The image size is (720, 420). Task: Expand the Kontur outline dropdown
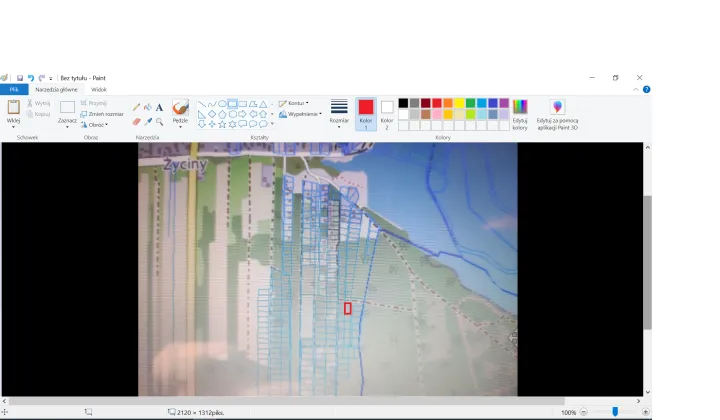click(x=294, y=103)
